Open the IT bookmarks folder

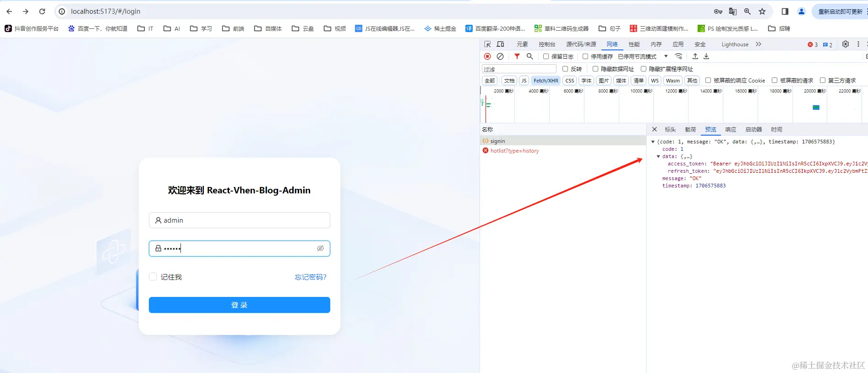145,28
